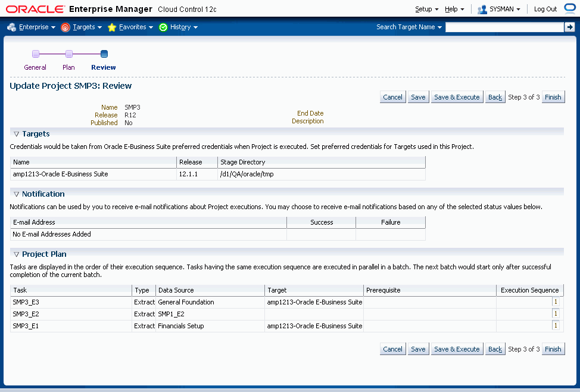Click the bottom Finish button
580x392 pixels.
pyautogui.click(x=553, y=349)
